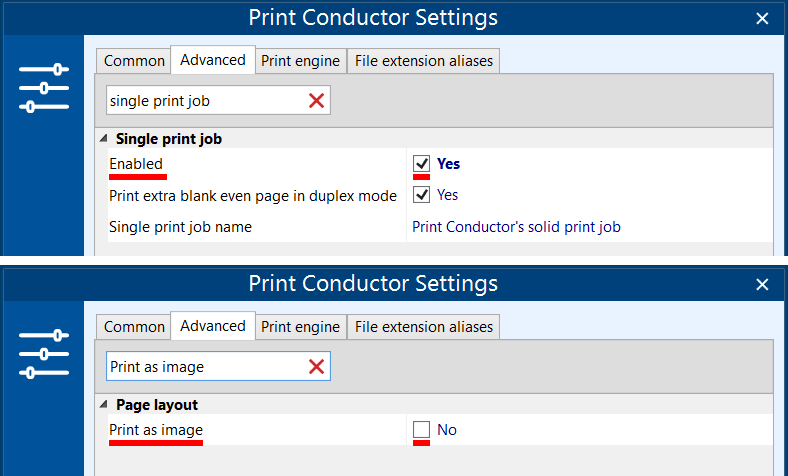The image size is (788, 476).
Task: Collapse the 'Single print job' group
Action: click(104, 138)
